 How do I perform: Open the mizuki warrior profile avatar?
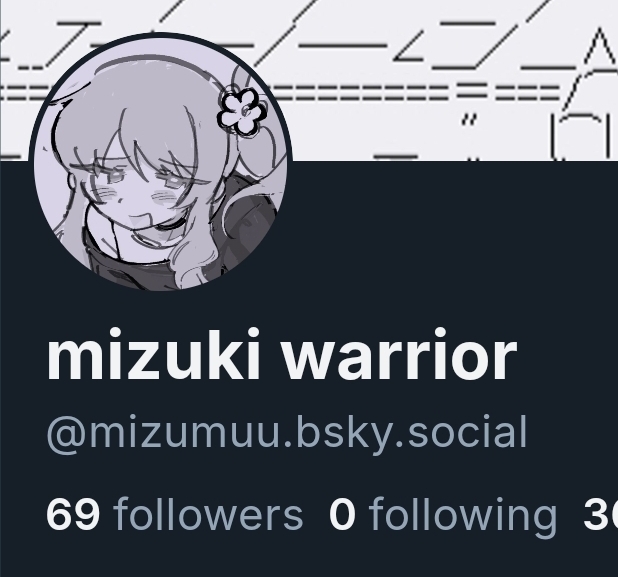click(161, 162)
